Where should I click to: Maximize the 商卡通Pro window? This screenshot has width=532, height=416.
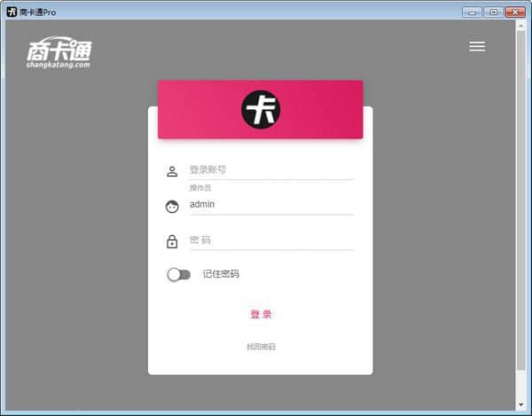click(x=491, y=12)
